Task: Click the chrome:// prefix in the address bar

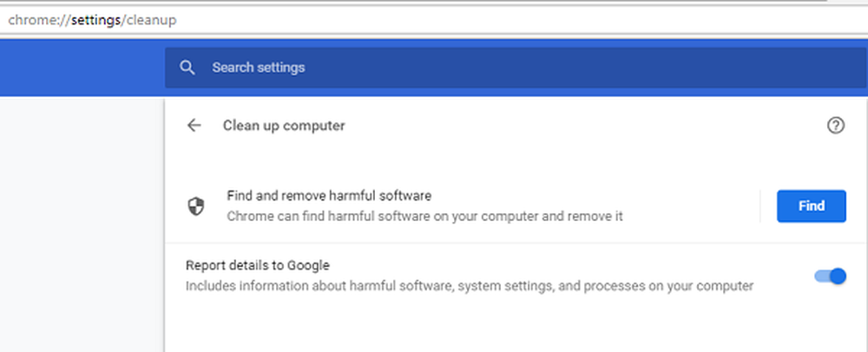Action: pos(39,21)
